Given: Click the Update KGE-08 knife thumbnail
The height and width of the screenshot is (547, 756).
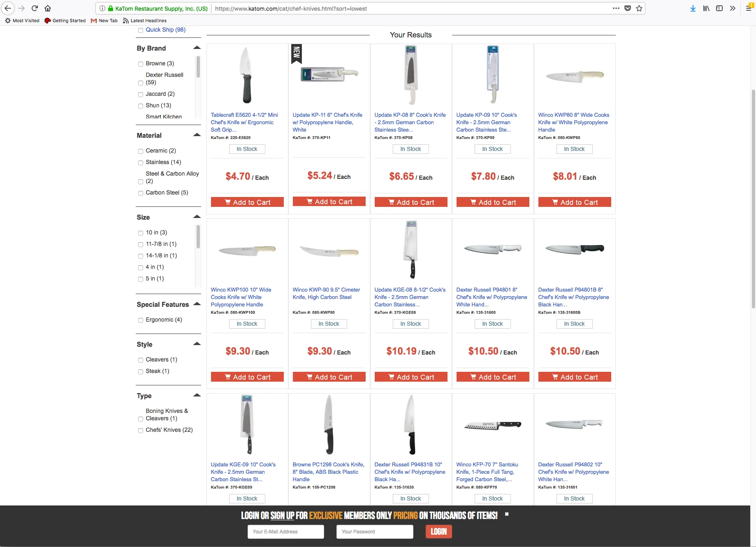Looking at the screenshot, I should (x=411, y=250).
